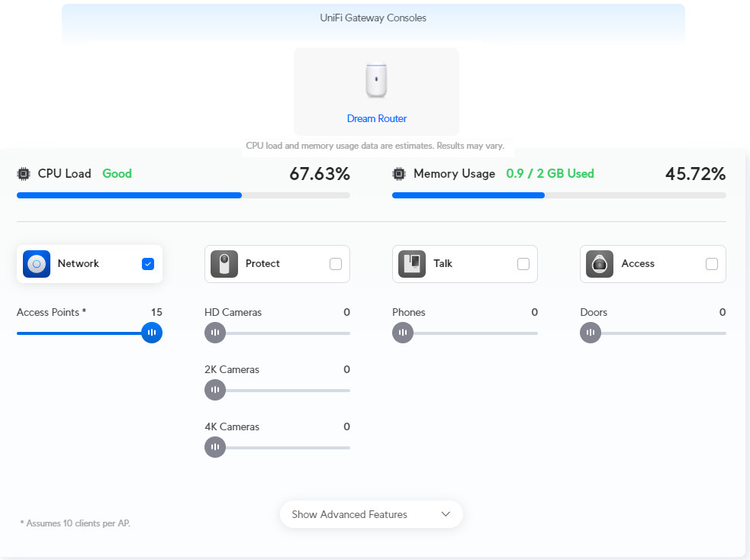750x560 pixels.
Task: Click the CPU Load progress bar
Action: [183, 195]
